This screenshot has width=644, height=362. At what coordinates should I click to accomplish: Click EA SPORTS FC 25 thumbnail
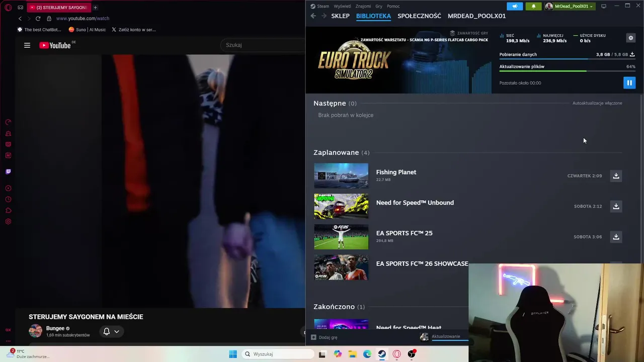341,237
